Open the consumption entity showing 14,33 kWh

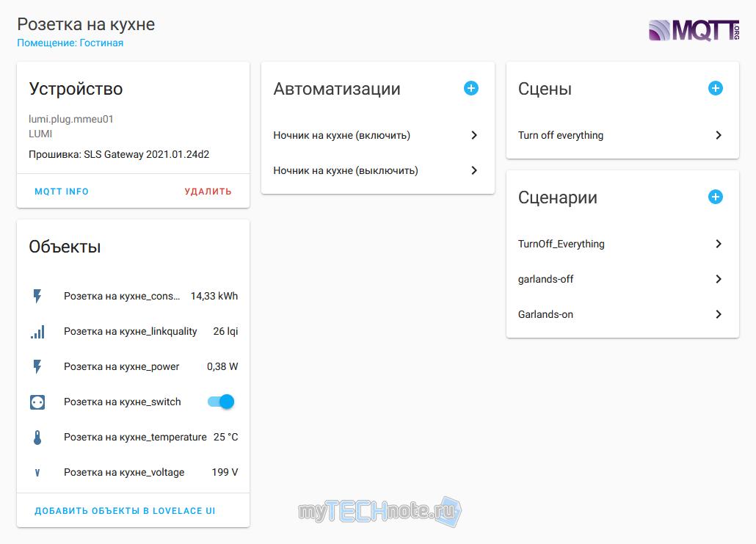point(133,296)
